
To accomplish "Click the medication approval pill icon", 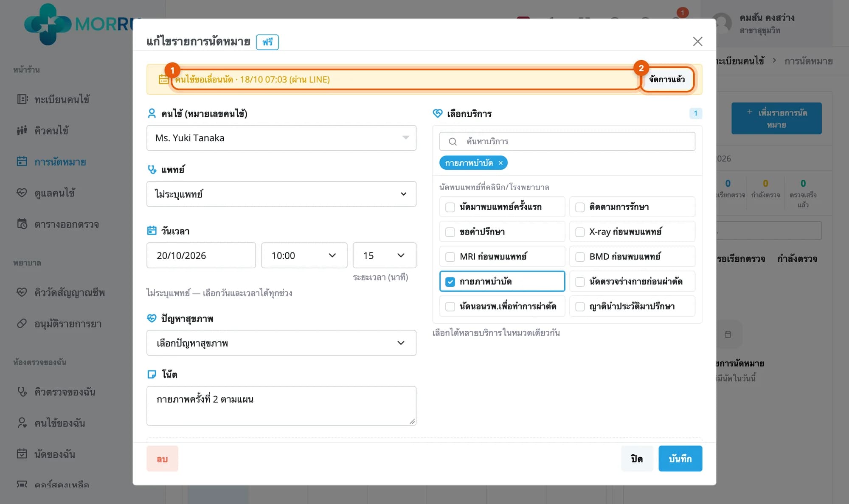I will pyautogui.click(x=22, y=324).
